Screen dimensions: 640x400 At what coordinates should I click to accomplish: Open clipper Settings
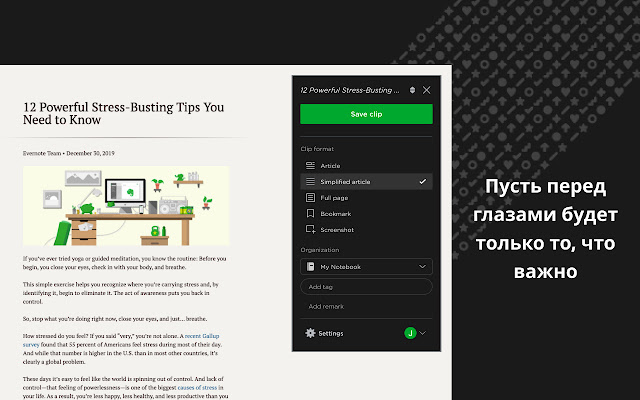[324, 333]
